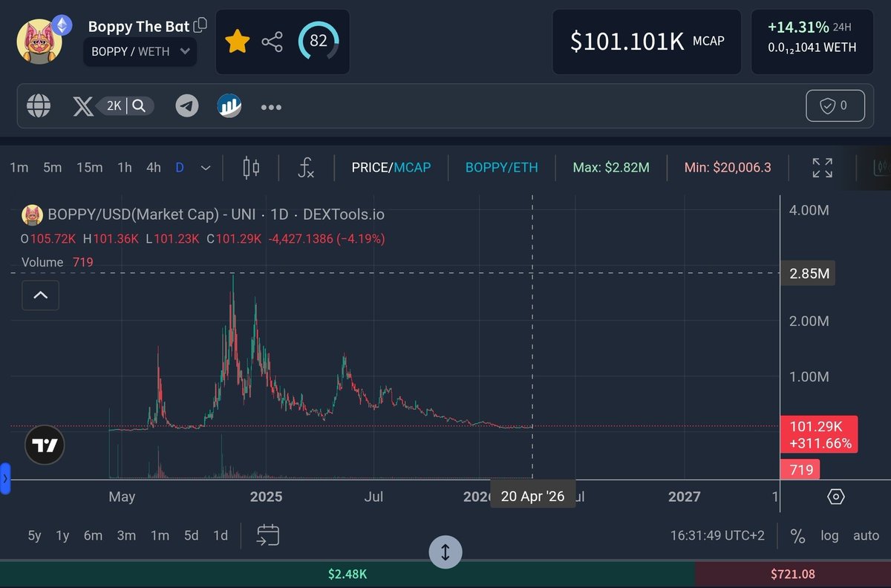This screenshot has height=588, width=891.
Task: Select the 1m chart interval
Action: [x=19, y=168]
